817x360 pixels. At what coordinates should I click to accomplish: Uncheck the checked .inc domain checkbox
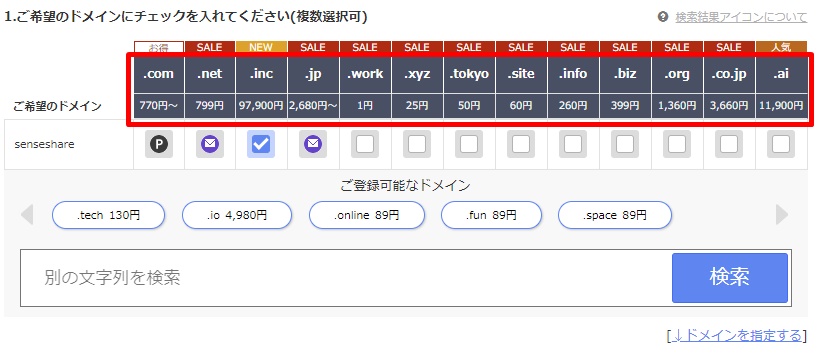pyautogui.click(x=261, y=144)
